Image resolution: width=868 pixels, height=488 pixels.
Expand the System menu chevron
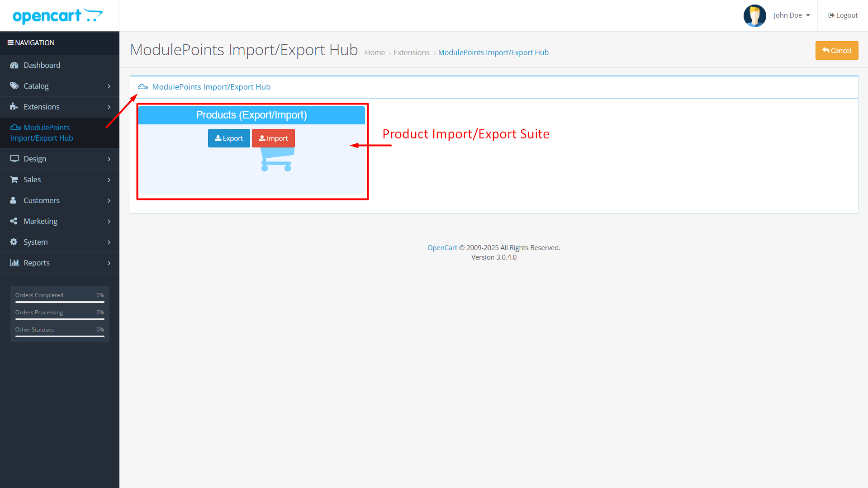tap(109, 242)
